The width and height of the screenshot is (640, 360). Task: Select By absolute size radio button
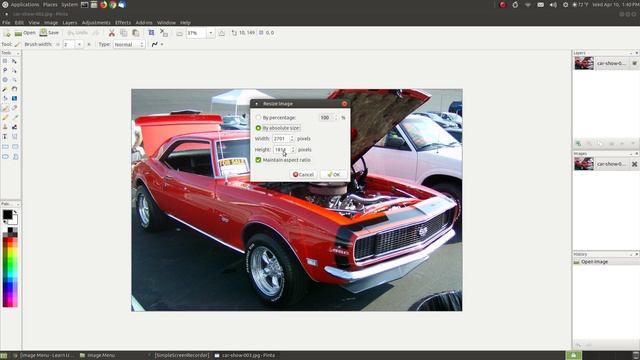coord(258,128)
